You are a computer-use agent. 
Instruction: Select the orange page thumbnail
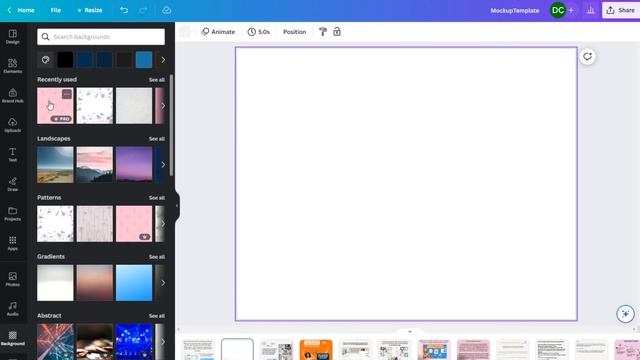point(316,349)
